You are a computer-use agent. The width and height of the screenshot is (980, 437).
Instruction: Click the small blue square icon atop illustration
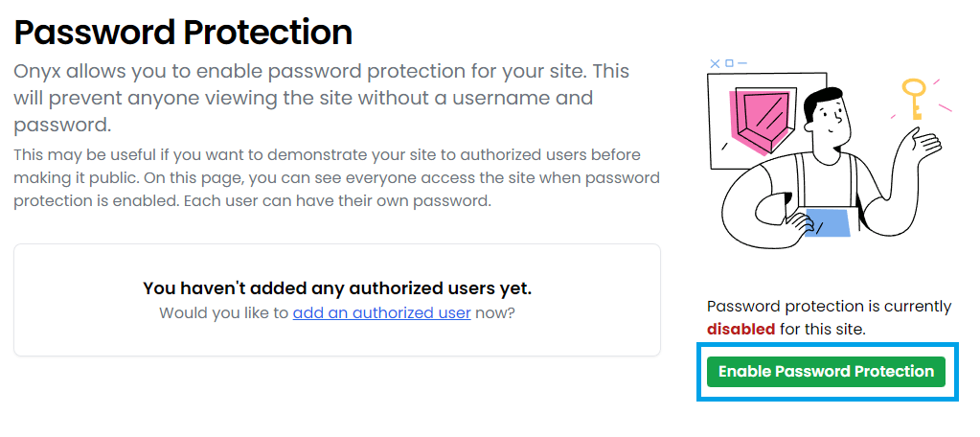tap(729, 63)
